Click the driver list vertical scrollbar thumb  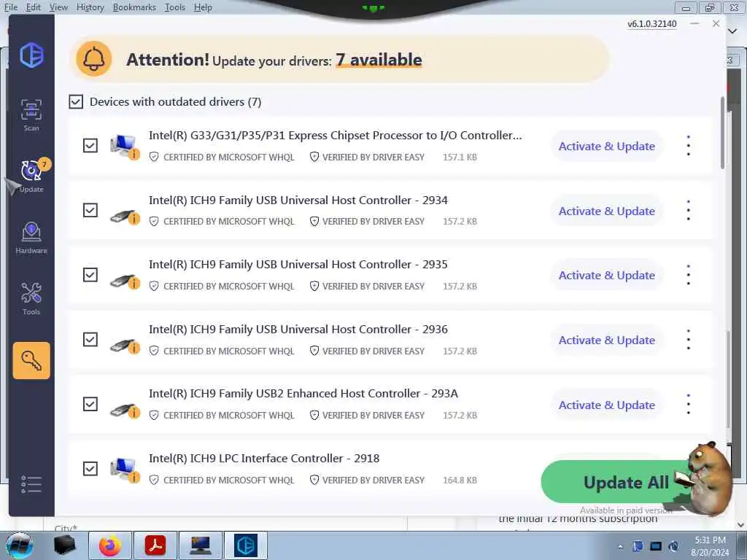[722, 133]
